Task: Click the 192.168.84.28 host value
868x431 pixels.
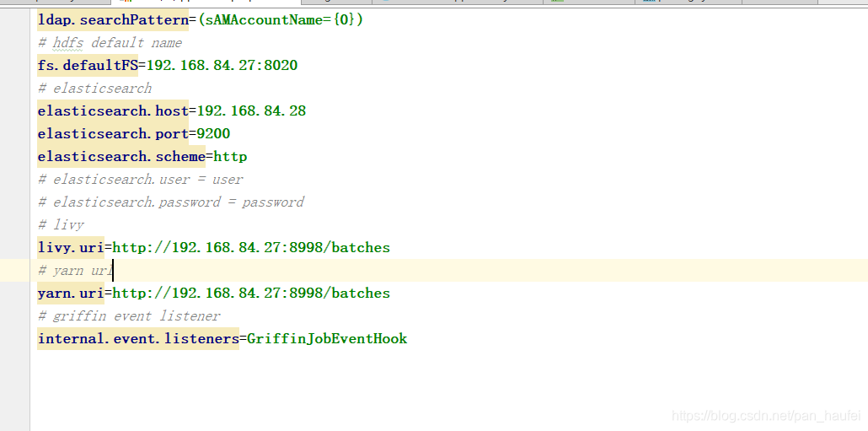Action: [251, 110]
